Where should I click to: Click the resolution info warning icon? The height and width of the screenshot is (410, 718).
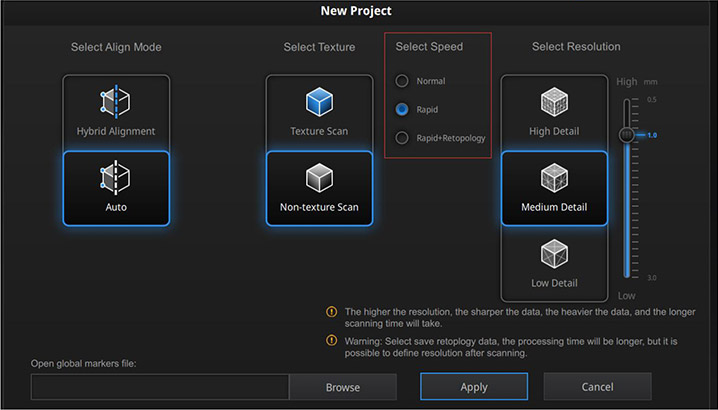click(332, 312)
